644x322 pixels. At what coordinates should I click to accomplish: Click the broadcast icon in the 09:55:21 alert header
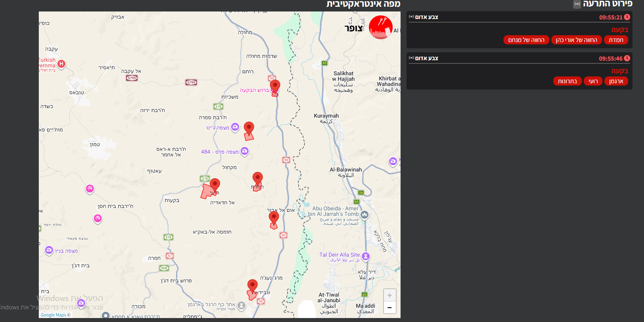411,17
